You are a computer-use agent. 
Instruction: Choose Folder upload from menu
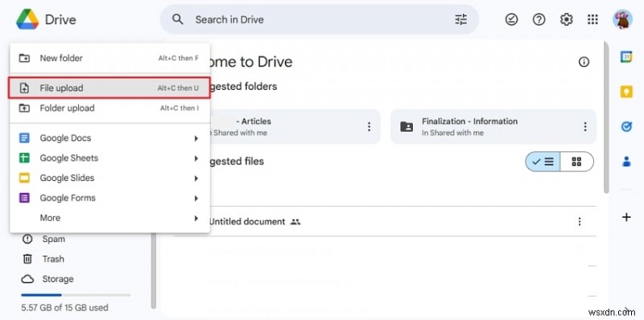click(x=109, y=109)
